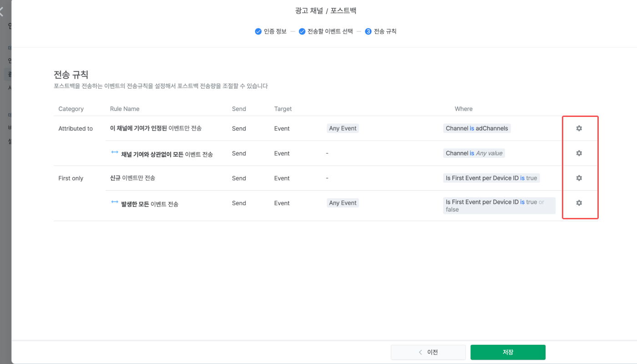The image size is (637, 364).
Task: Click the 전송할 이벤트 선택 step checkmark icon
Action: (302, 31)
